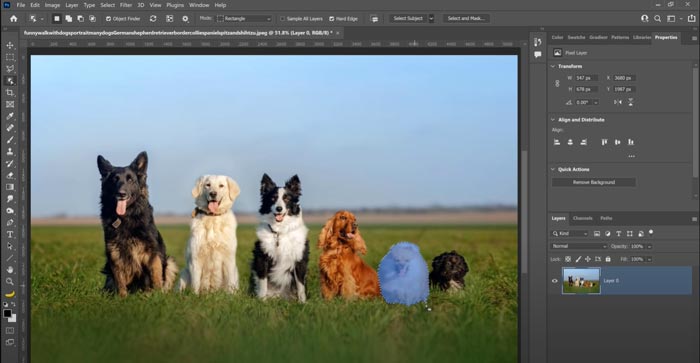
Task: Align horizontal centers in Properties
Action: (570, 142)
